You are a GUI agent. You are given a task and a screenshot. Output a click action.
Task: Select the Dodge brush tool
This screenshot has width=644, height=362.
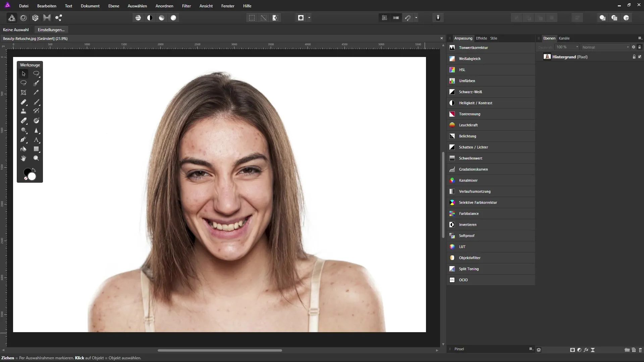pyautogui.click(x=23, y=130)
